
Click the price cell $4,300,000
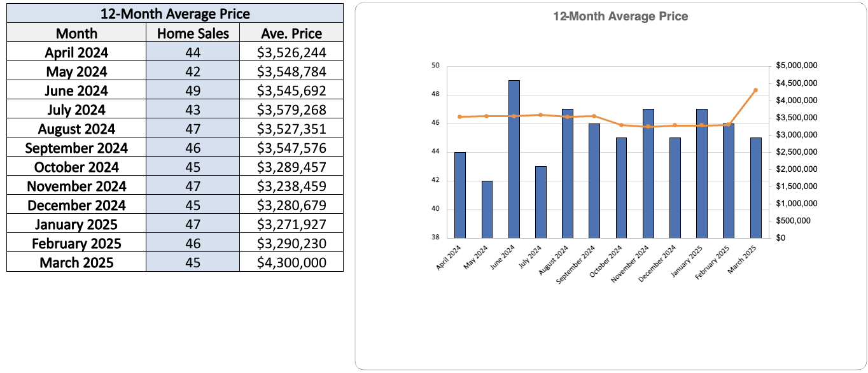click(291, 262)
